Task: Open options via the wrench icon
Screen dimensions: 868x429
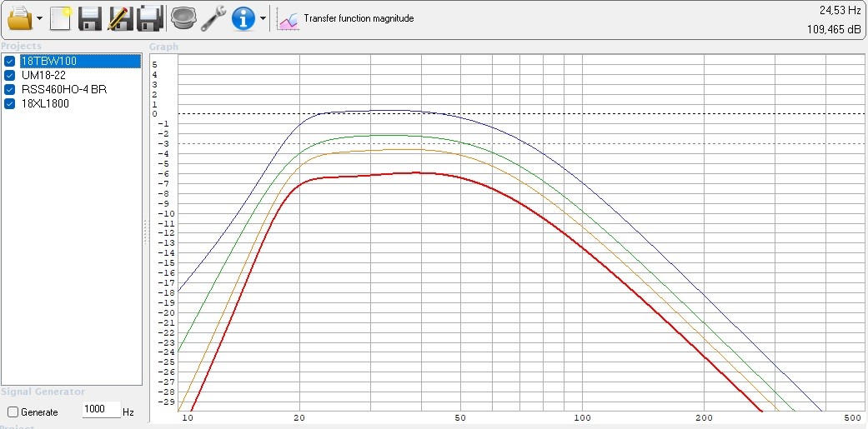Action: click(213, 17)
